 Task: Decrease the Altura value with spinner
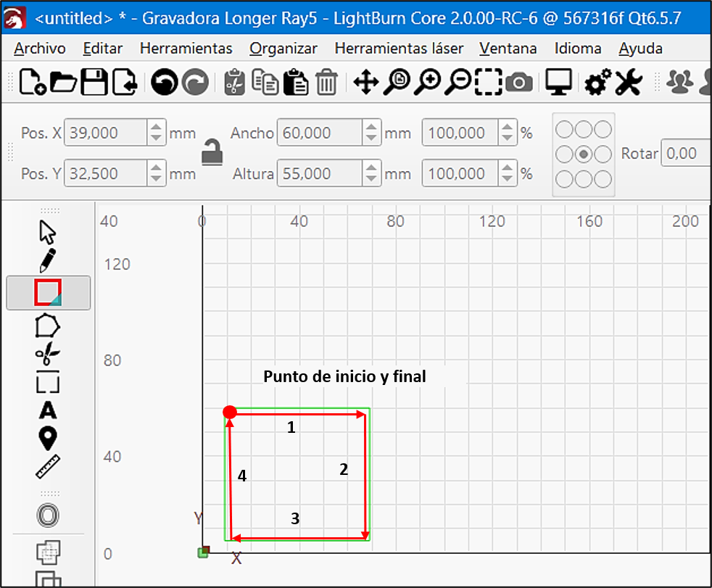[371, 179]
